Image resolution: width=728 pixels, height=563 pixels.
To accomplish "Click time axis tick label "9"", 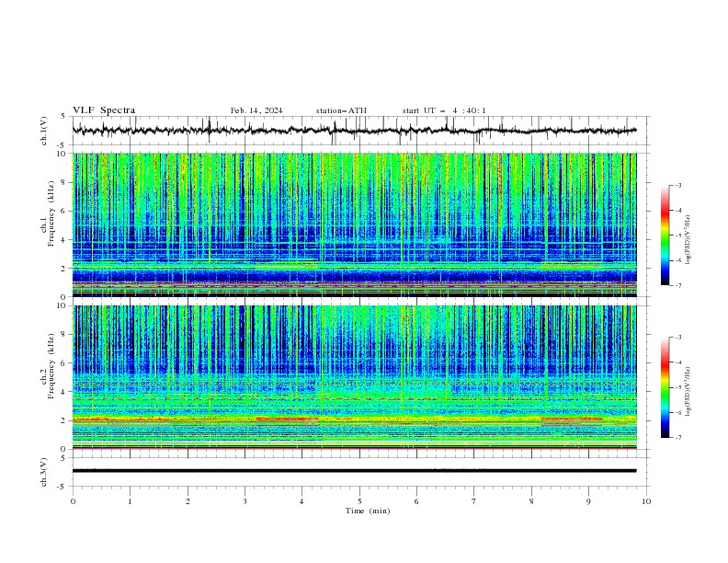I will [588, 501].
